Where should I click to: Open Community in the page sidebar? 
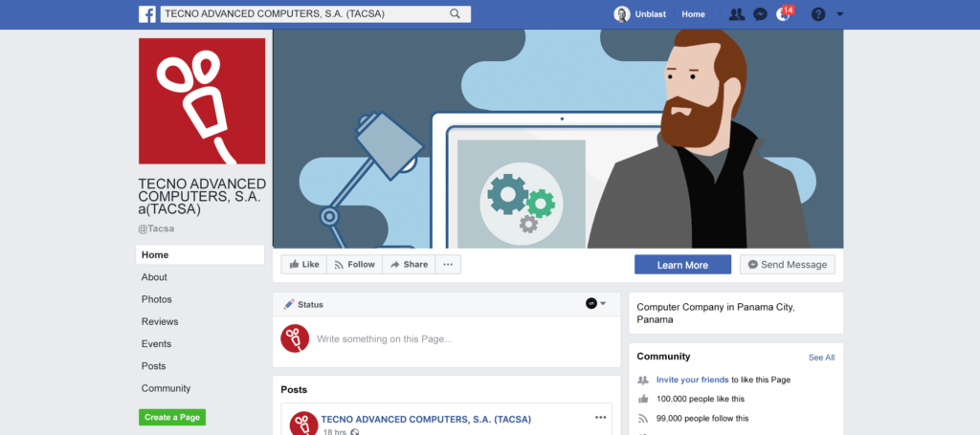[166, 388]
